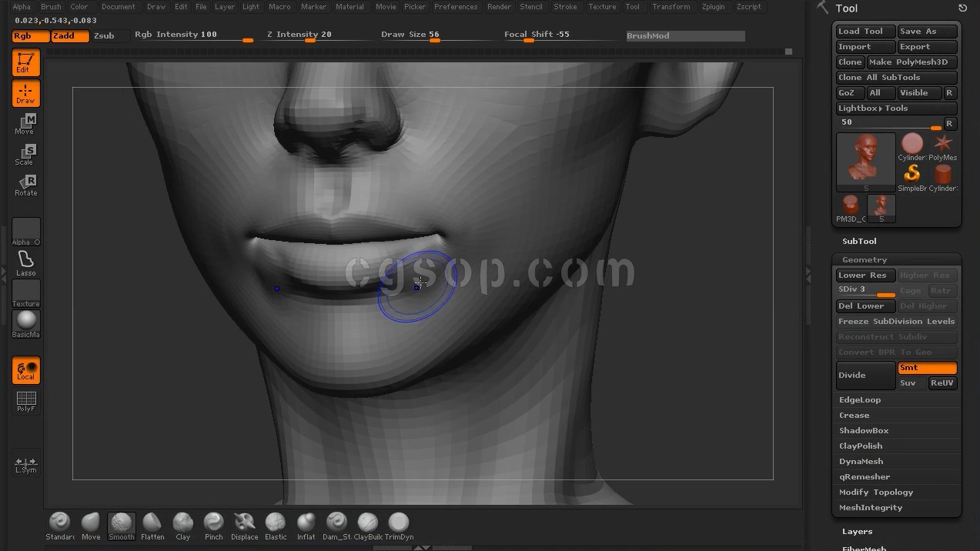Click Freeze SubDivision Levels
This screenshot has width=980, height=551.
pos(897,322)
